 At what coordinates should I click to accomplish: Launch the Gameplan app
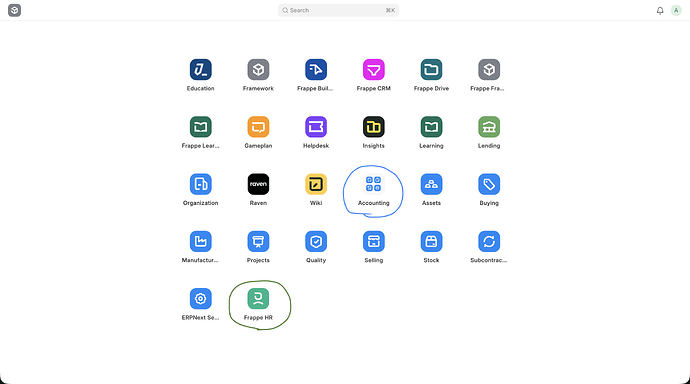[x=258, y=127]
